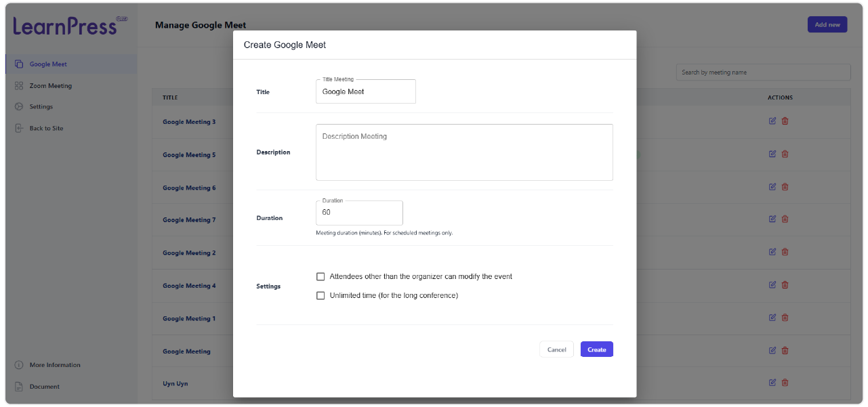Image resolution: width=868 pixels, height=407 pixels.
Task: Enable attendees can modify the event
Action: (x=321, y=277)
